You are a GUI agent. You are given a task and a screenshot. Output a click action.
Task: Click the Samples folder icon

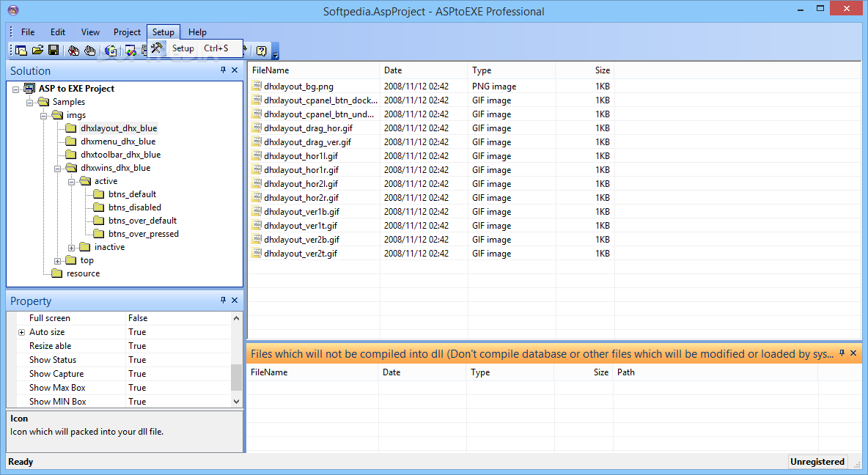point(43,102)
